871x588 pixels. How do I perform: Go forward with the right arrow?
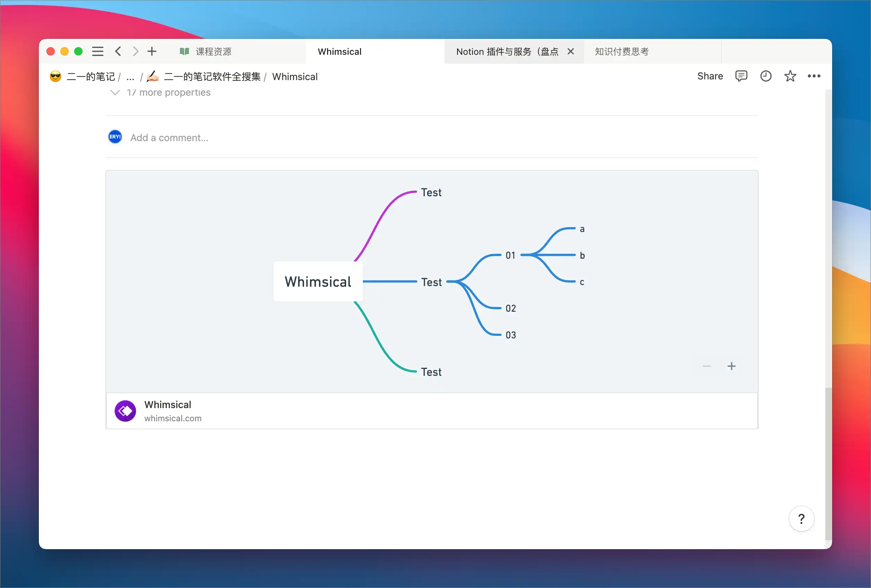pyautogui.click(x=136, y=51)
